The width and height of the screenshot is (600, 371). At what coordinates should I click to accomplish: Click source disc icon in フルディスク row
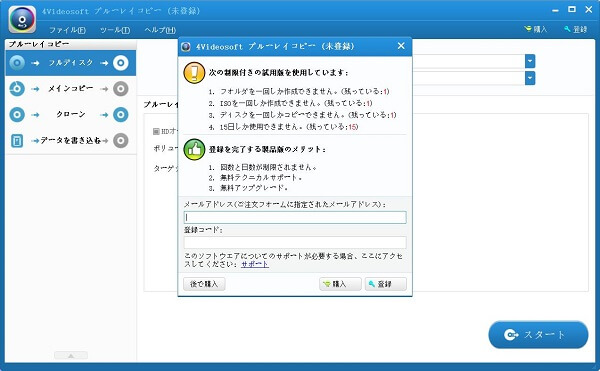click(x=17, y=63)
